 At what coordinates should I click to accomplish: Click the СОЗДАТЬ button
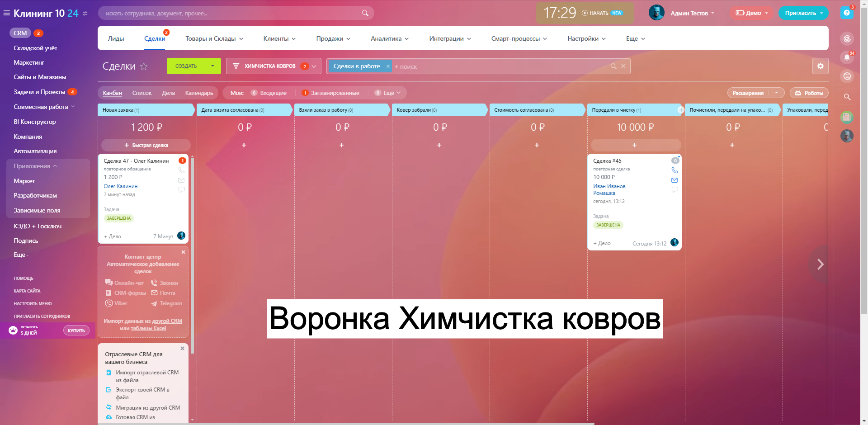[186, 66]
